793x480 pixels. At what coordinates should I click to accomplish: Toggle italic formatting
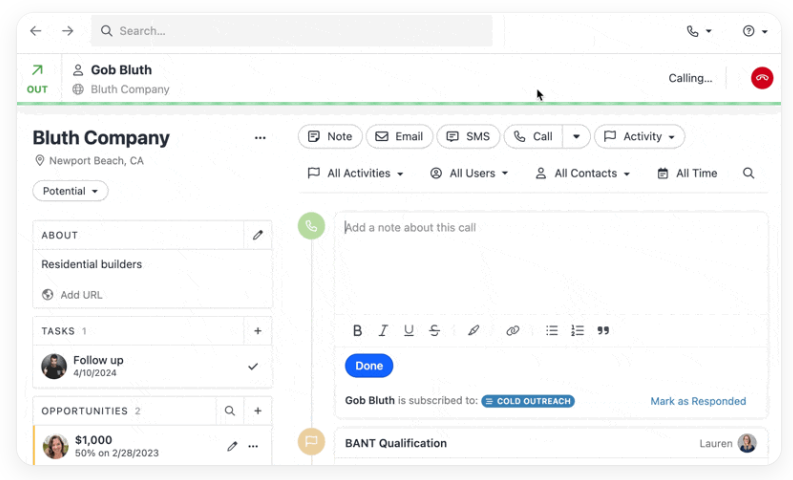point(383,331)
